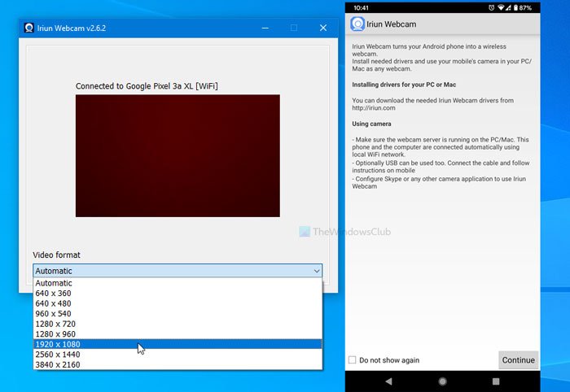The height and width of the screenshot is (392, 570).
Task: Choose 640 x 360 resolution
Action: coord(178,294)
